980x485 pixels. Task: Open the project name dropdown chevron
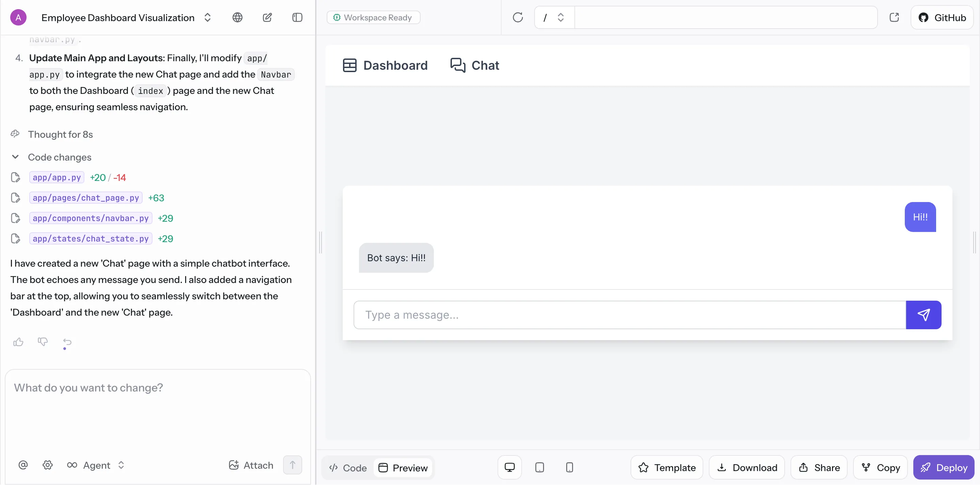point(207,17)
